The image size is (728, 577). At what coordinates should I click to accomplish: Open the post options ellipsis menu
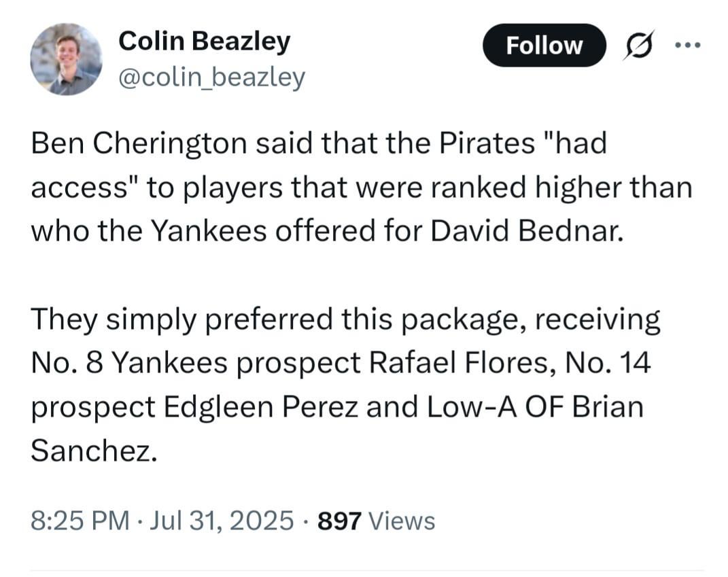click(689, 45)
